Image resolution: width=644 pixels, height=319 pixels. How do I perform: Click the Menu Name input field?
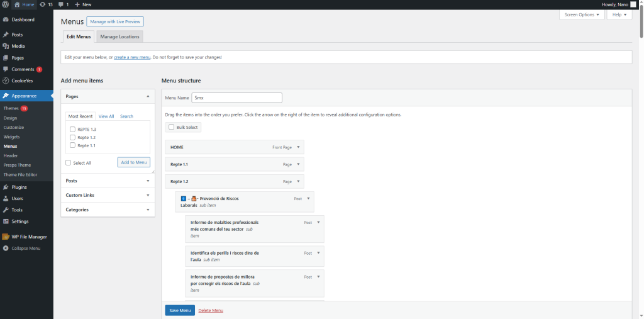[x=236, y=98]
